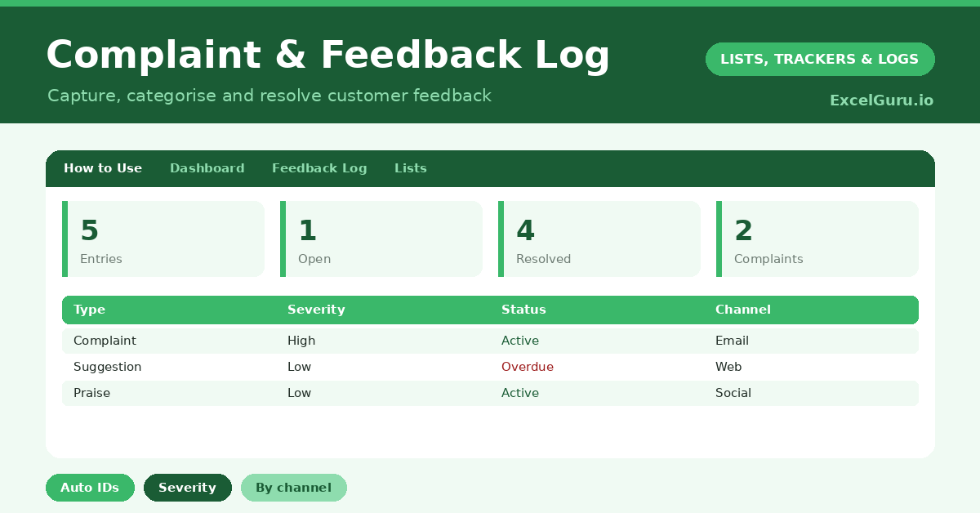Select the Complaint type cell
Screen dimensions: 980x513
105,341
